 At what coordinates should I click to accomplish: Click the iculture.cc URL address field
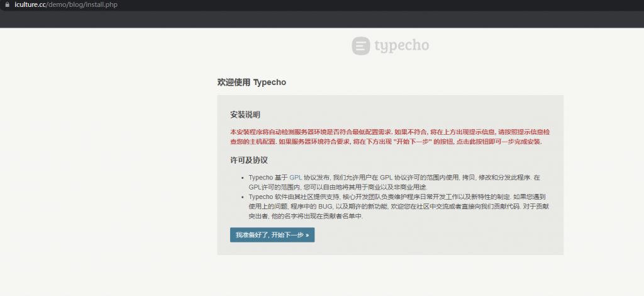tap(65, 5)
